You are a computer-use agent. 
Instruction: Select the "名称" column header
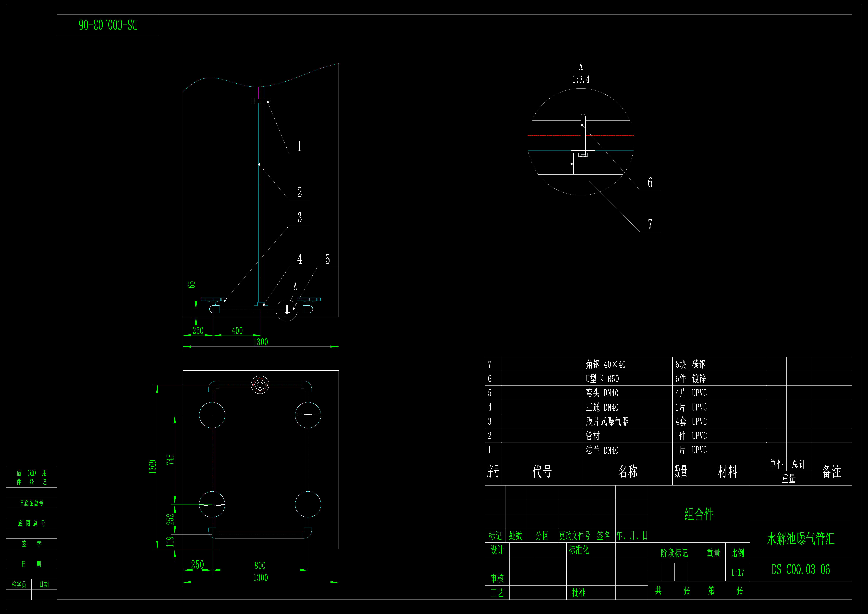[x=628, y=471]
